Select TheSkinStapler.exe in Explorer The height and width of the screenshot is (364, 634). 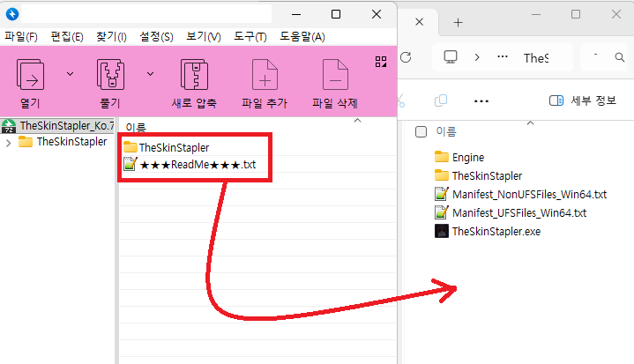coord(488,232)
